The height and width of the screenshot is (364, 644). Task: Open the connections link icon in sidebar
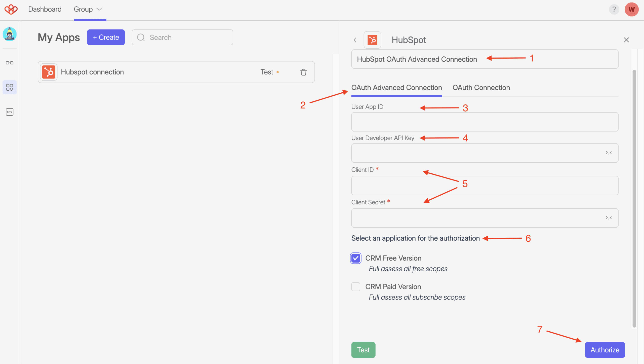[10, 63]
